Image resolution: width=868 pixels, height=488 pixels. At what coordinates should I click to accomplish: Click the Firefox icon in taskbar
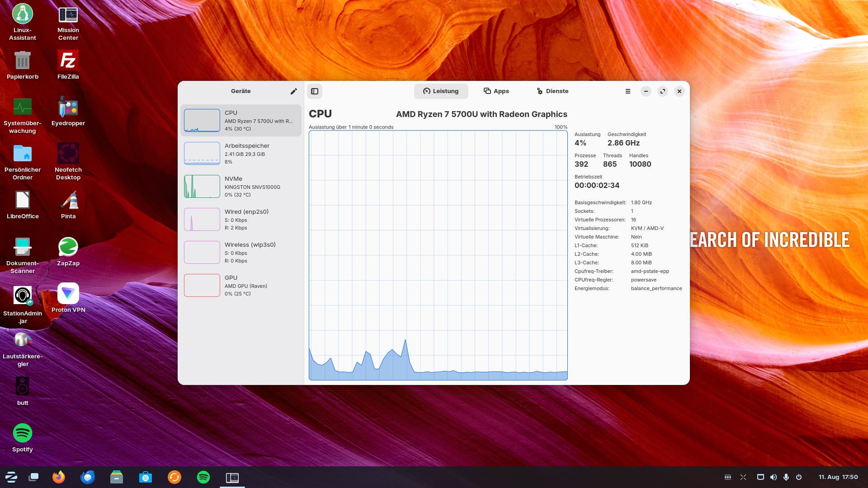(59, 477)
